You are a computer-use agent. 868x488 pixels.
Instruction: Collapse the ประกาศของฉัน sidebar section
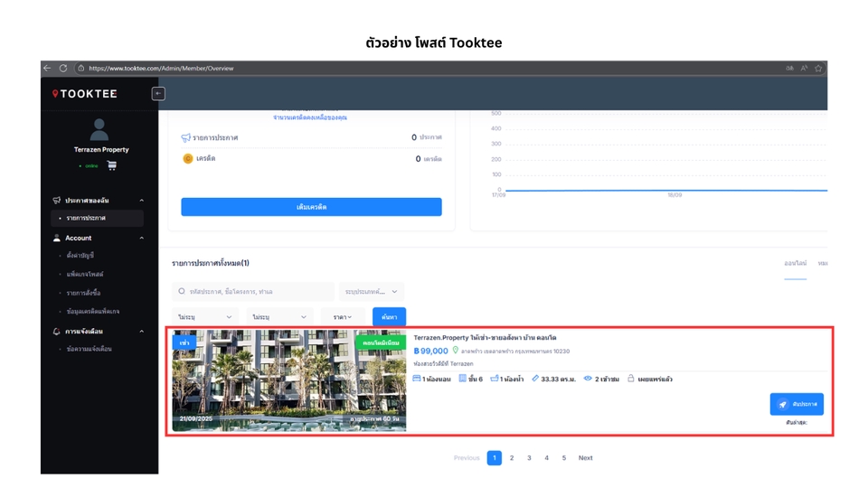(141, 201)
